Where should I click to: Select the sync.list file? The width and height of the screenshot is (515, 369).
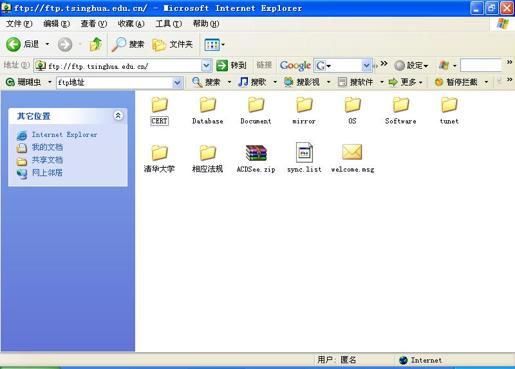[304, 158]
